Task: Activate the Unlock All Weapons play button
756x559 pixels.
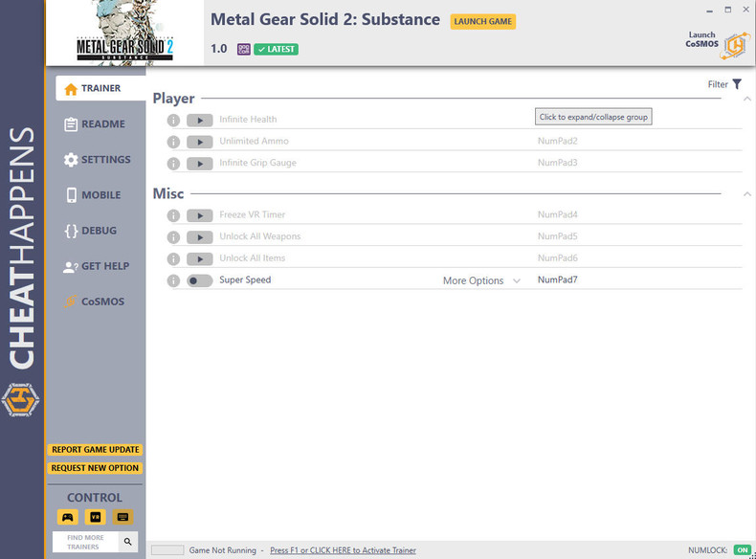Action: coord(200,237)
